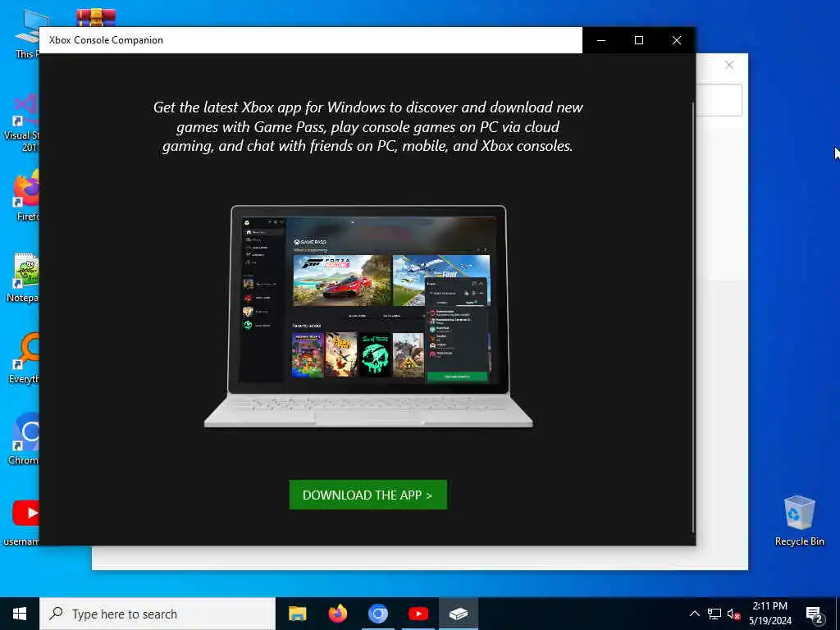Launch Chrome from the taskbar

tap(377, 614)
